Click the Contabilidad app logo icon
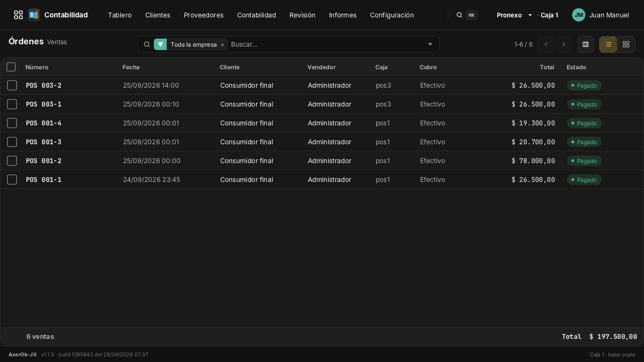This screenshot has height=362, width=644. pos(34,15)
